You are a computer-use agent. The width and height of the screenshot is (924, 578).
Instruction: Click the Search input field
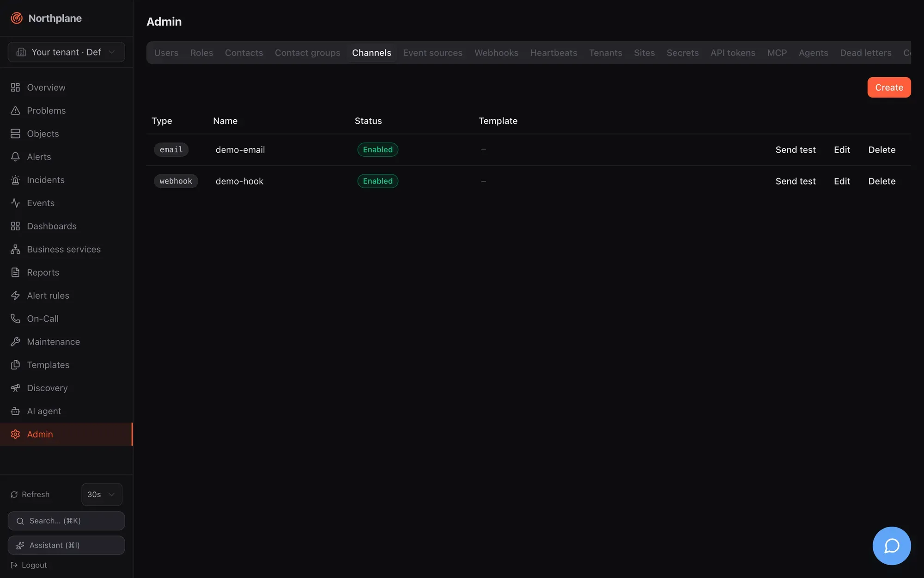tap(66, 521)
